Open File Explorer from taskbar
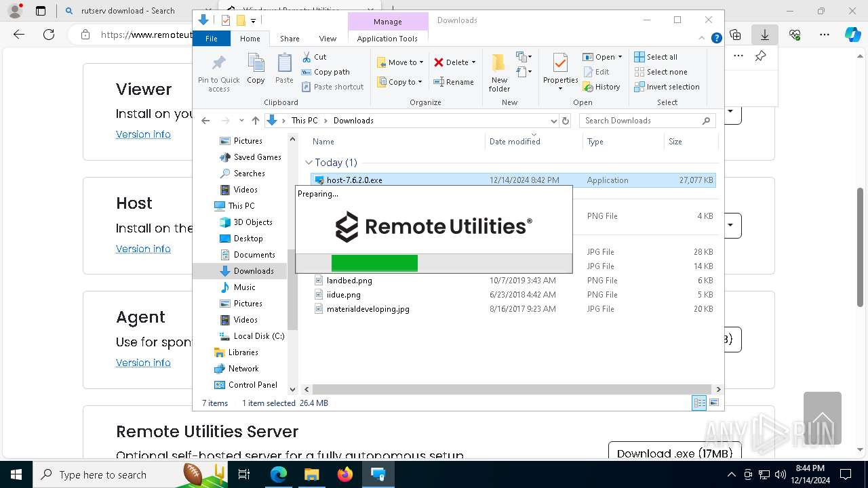This screenshot has height=488, width=868. 312,474
